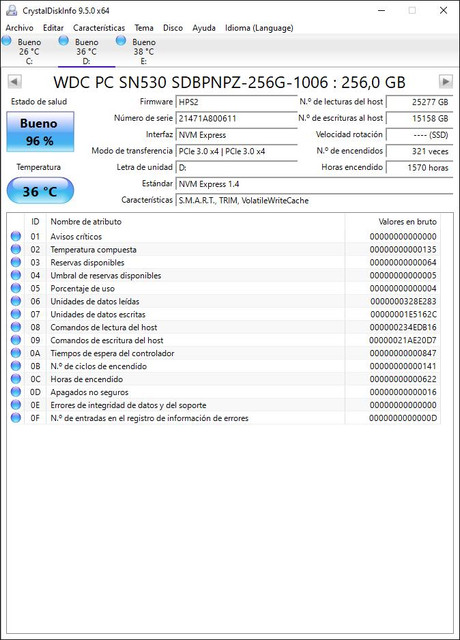Open the Disco menu
Image resolution: width=460 pixels, height=640 pixels.
click(173, 28)
